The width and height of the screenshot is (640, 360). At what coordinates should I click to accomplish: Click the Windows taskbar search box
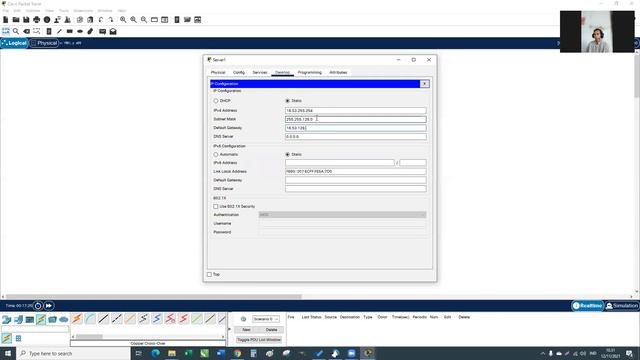point(74,353)
